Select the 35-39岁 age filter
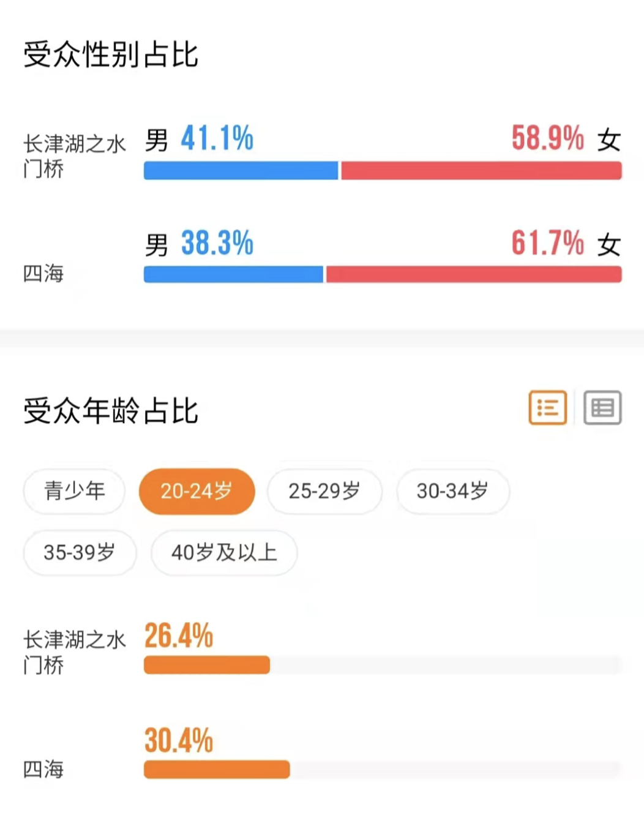The image size is (644, 823). coord(80,552)
